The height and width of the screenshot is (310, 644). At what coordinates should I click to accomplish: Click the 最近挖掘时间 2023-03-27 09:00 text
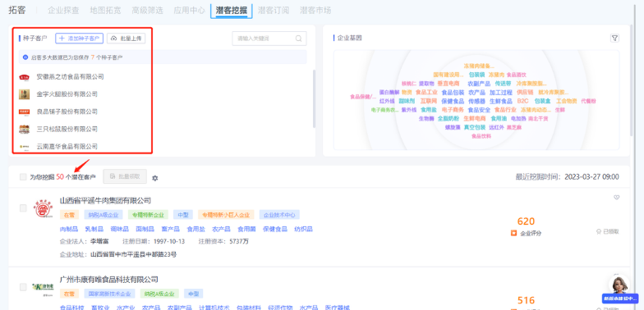(x=567, y=177)
